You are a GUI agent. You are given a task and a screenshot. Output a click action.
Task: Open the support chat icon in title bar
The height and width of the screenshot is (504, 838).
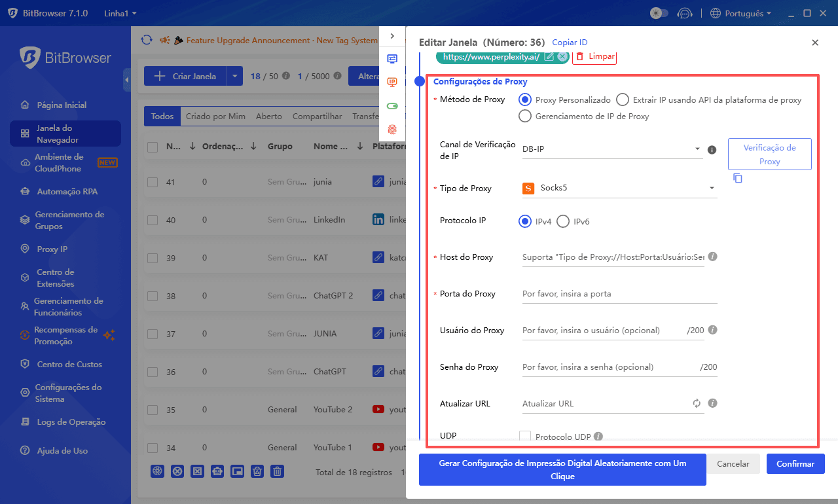click(x=684, y=13)
